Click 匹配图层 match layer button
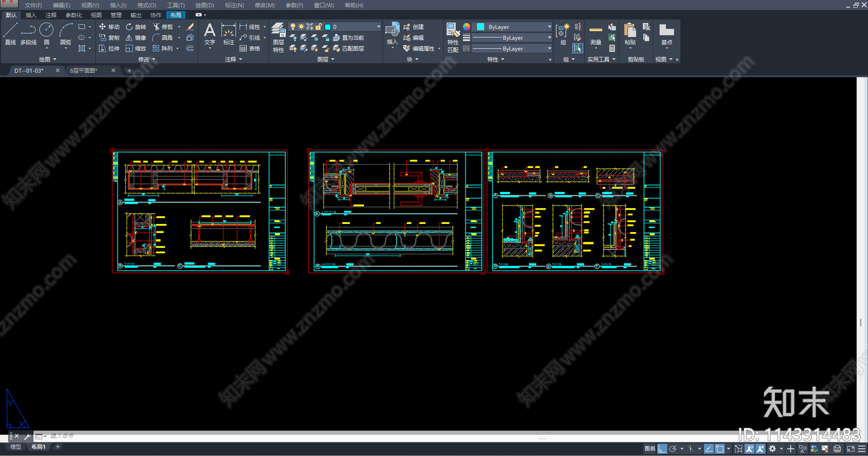Image resolution: width=868 pixels, height=456 pixels. 348,48
